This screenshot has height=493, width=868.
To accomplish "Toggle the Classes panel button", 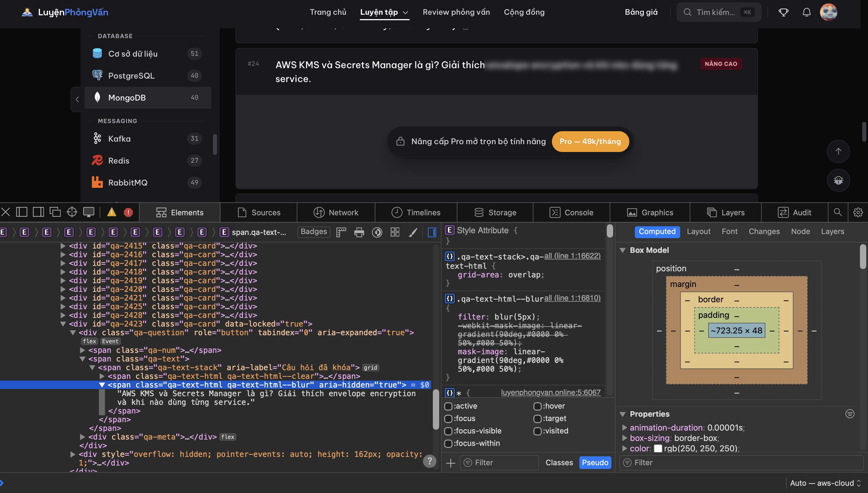I will pyautogui.click(x=559, y=463).
